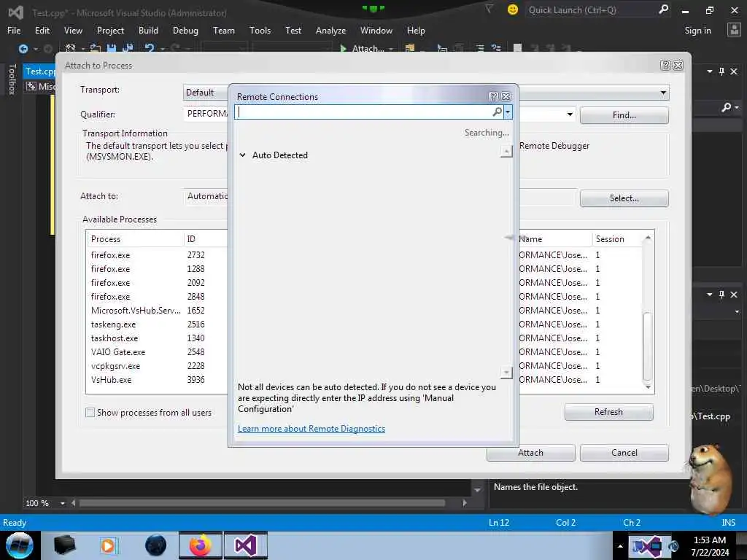
Task: Click the Session column header
Action: coord(616,239)
